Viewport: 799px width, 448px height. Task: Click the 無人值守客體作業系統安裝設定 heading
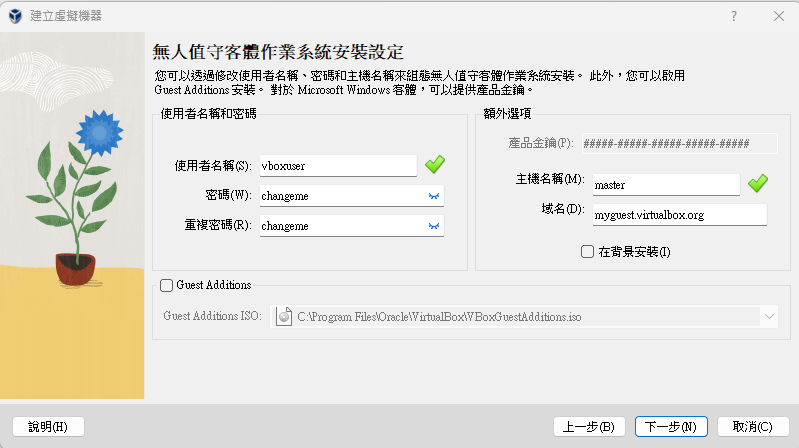click(x=278, y=52)
